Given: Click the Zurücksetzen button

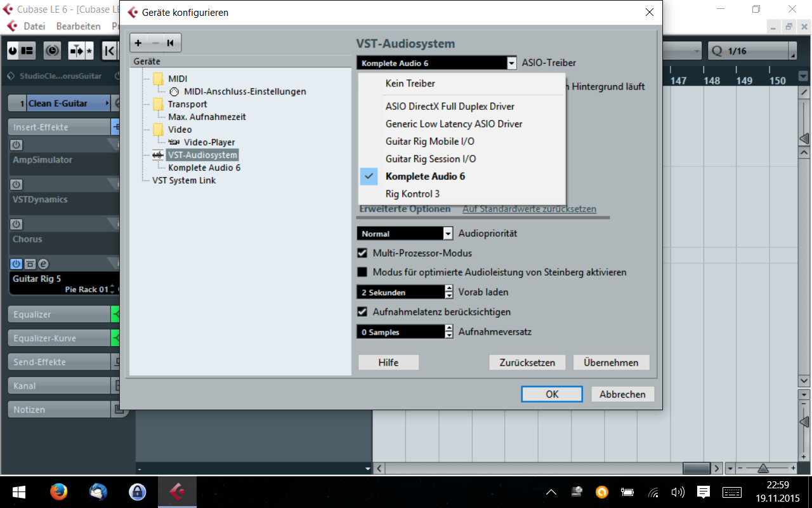Looking at the screenshot, I should (527, 363).
